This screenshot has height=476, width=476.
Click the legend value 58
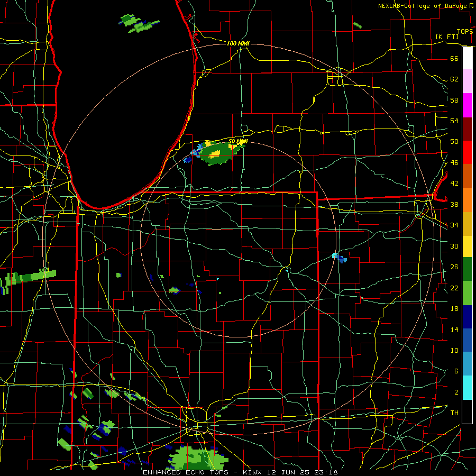[454, 100]
